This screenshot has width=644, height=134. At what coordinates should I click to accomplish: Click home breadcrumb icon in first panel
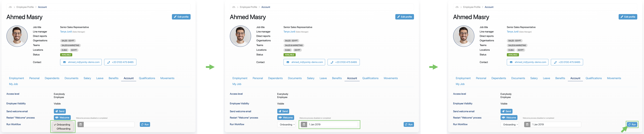(10, 7)
